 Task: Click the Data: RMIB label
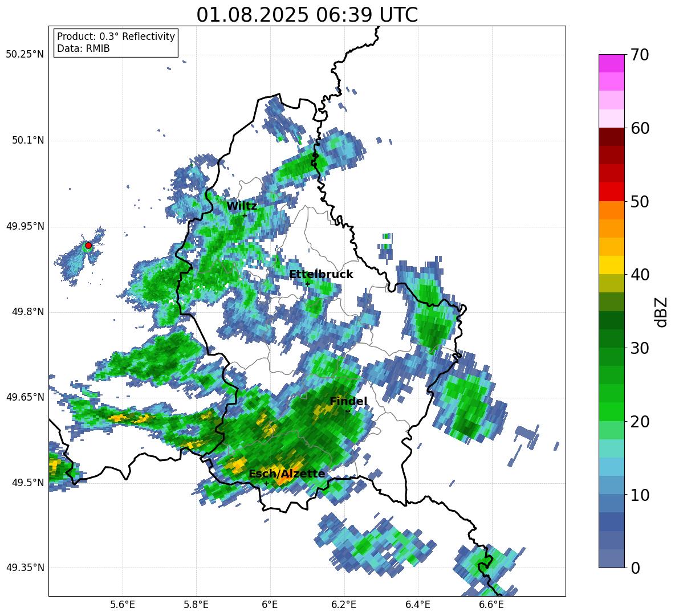pyautogui.click(x=83, y=48)
